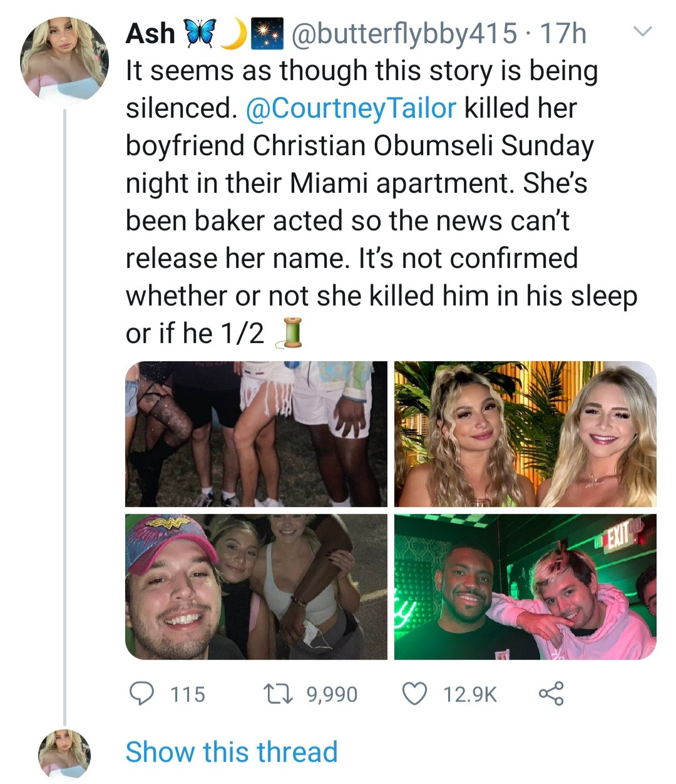This screenshot has width=676, height=784.
Task: Click the small avatar beside Show this thread
Action: pyautogui.click(x=64, y=753)
